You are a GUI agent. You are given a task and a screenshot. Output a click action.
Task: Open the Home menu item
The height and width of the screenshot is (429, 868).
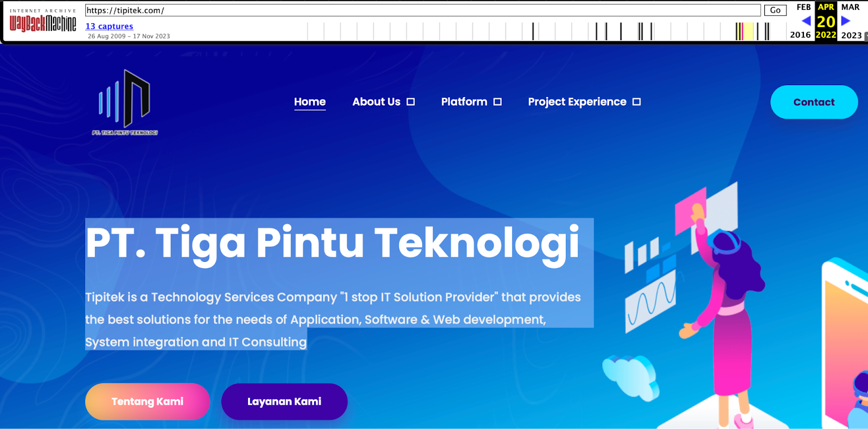(310, 102)
